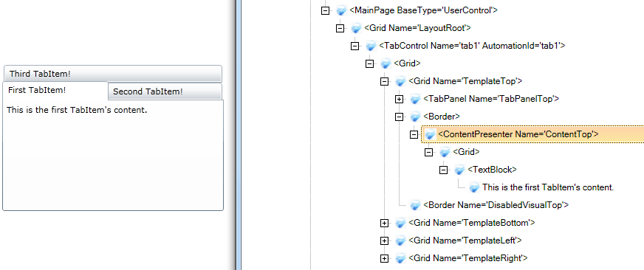Screen dimensions: 644x270
Task: Select the unnamed <Border> tree row
Action: click(x=442, y=117)
